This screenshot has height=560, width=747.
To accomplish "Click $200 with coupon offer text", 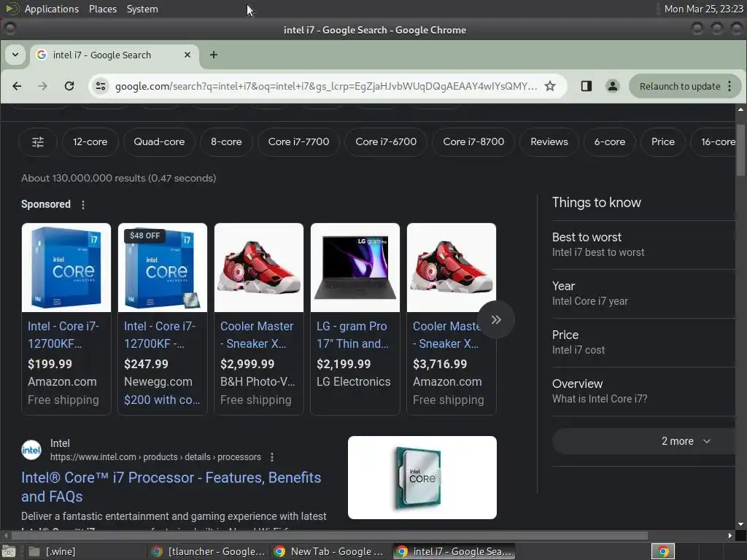I will (161, 400).
